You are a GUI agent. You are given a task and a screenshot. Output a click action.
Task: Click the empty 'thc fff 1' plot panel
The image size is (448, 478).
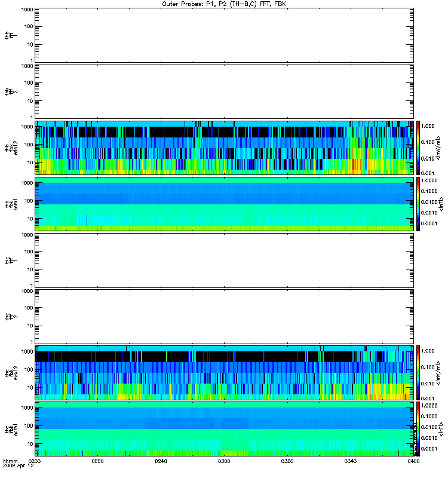(x=224, y=261)
